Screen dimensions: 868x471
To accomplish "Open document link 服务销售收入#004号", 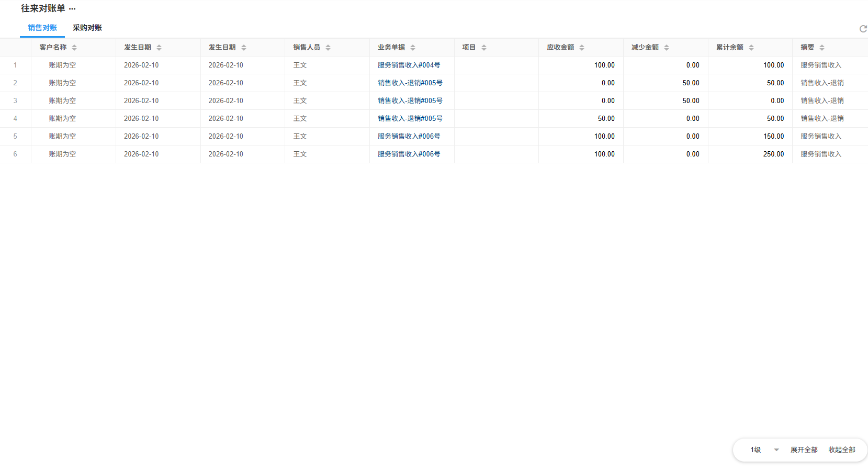I will (409, 65).
